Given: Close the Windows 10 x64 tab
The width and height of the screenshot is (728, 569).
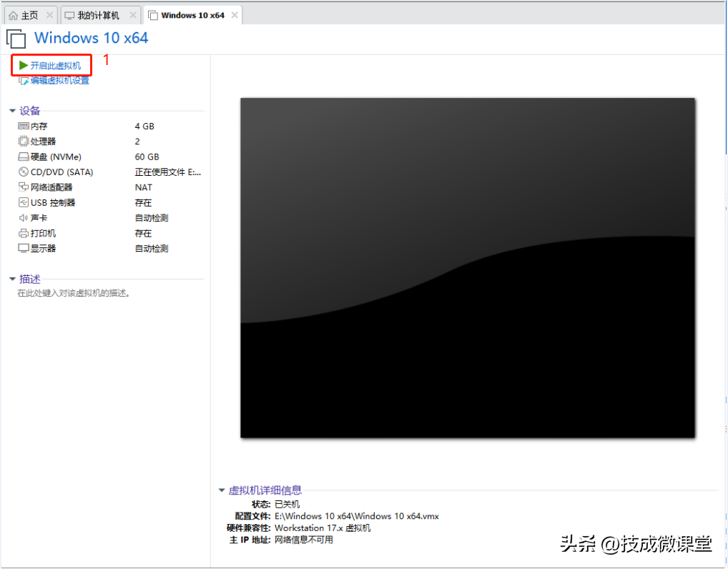Looking at the screenshot, I should [235, 15].
